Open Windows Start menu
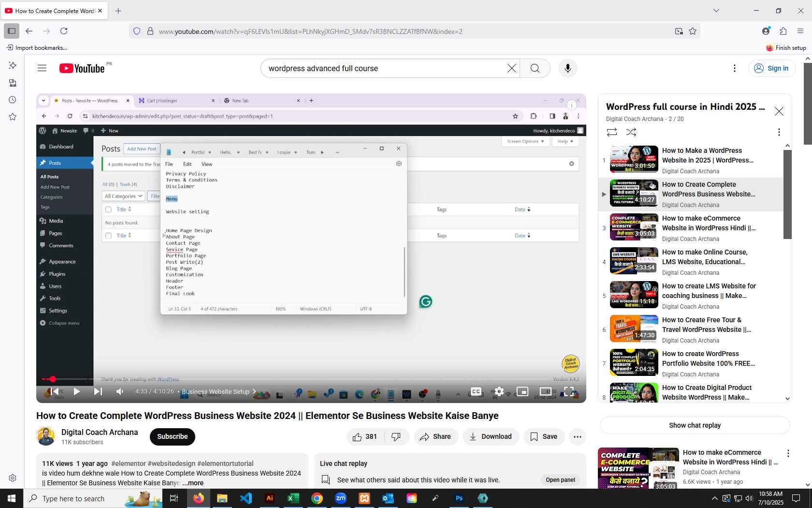The image size is (812, 508). pyautogui.click(x=12, y=498)
